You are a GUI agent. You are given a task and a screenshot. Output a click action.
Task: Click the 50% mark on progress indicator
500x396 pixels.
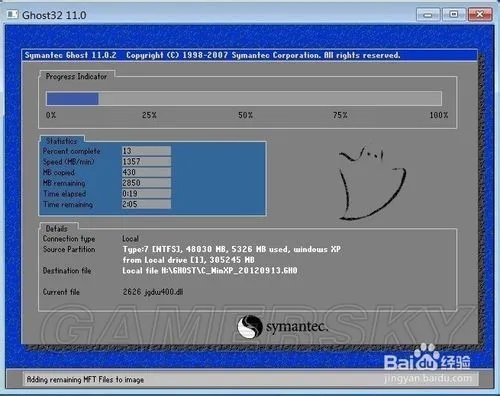coord(245,115)
